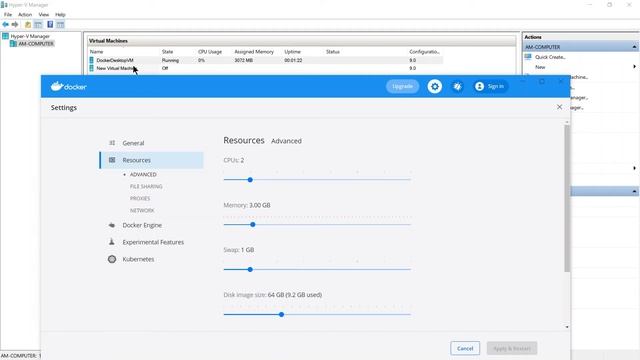Click the Docker troubleshoot bug icon
This screenshot has height=360, width=640.
pyautogui.click(x=458, y=87)
